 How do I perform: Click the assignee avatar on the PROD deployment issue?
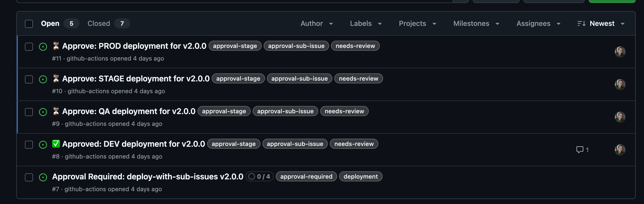pos(620,52)
